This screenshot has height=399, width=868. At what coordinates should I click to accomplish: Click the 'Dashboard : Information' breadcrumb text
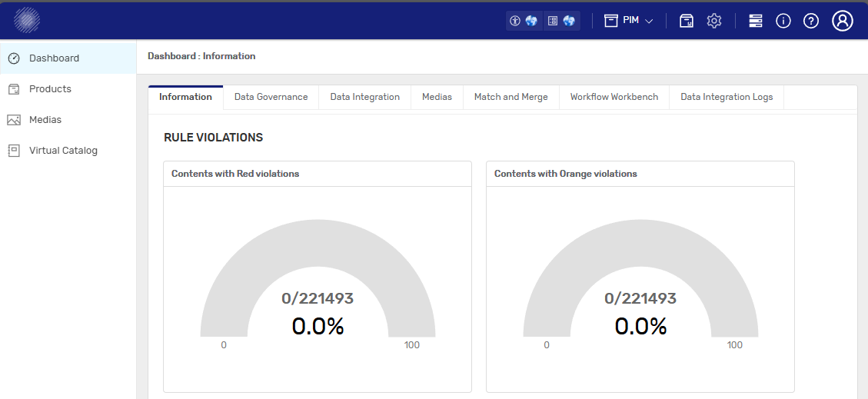201,56
